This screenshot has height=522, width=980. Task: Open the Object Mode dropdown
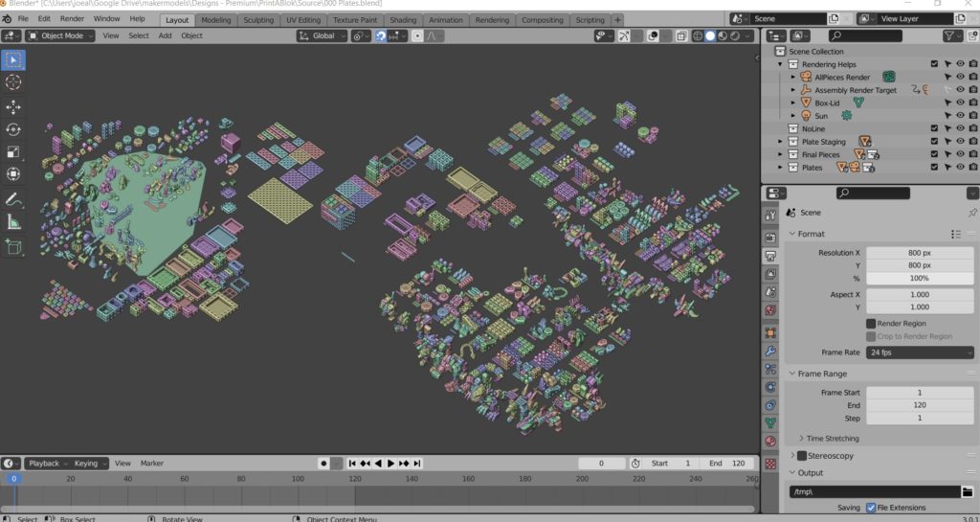pyautogui.click(x=61, y=35)
